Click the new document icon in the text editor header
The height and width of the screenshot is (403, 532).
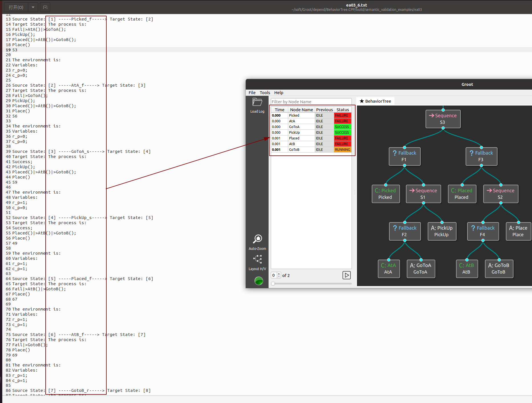45,7
